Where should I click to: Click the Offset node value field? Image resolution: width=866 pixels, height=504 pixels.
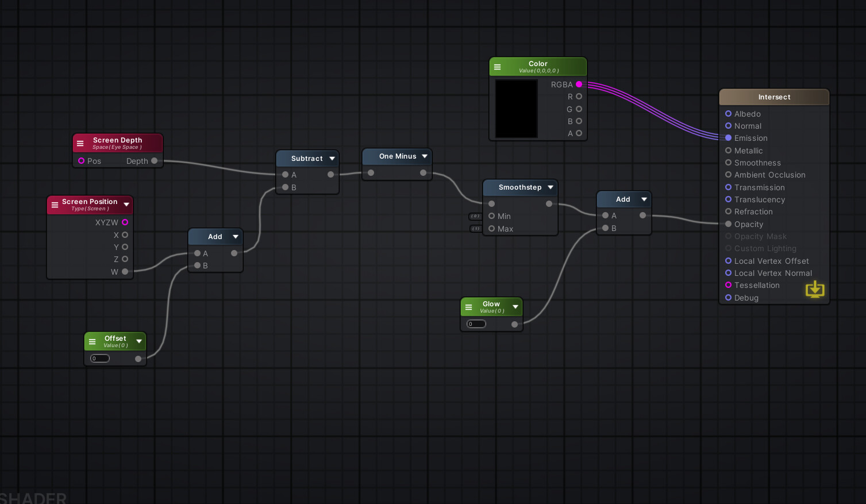pos(100,359)
